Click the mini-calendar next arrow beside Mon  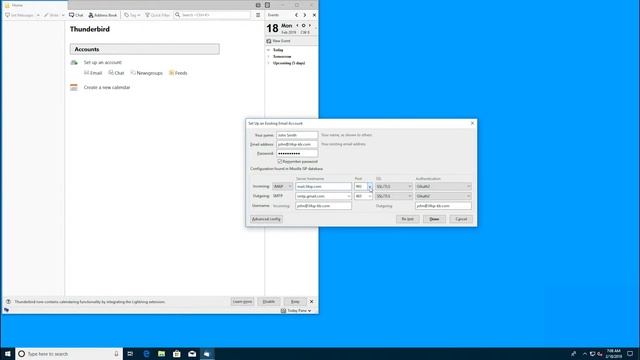(309, 25)
